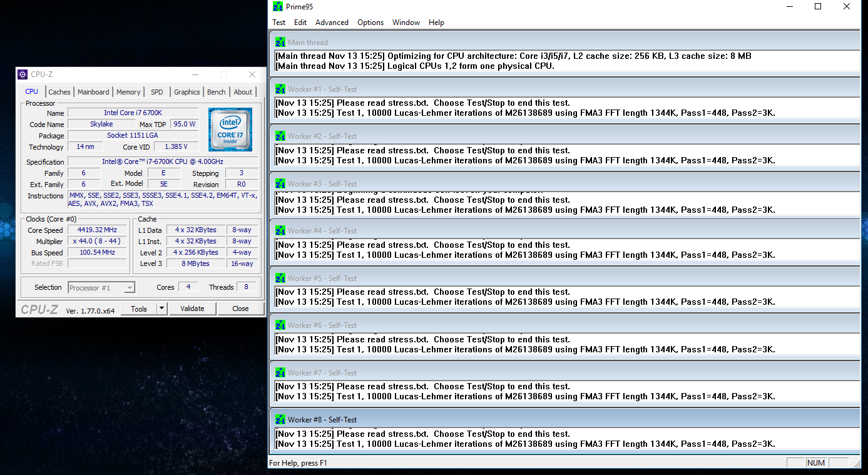Close the CPU-Z window with X
Image resolution: width=868 pixels, height=475 pixels.
252,74
